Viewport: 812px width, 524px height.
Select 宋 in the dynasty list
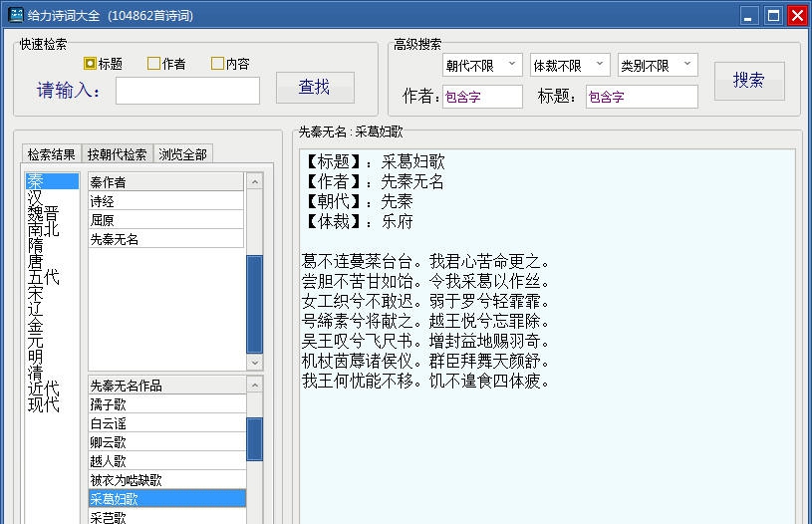[52, 293]
